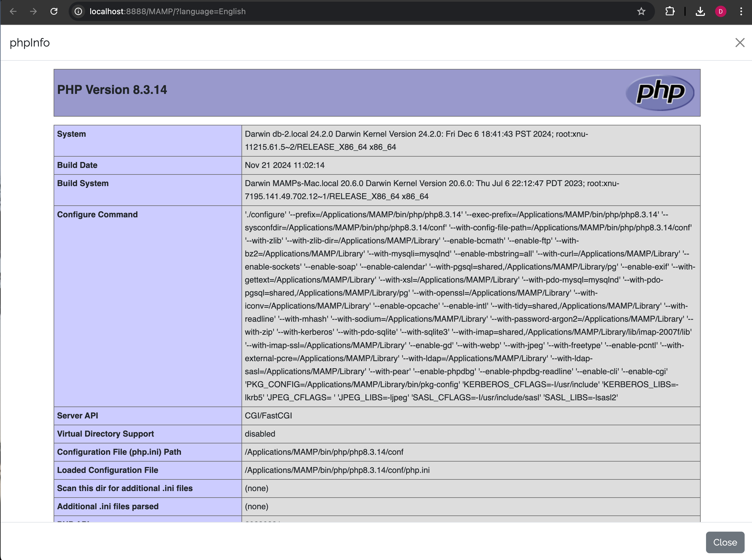Image resolution: width=752 pixels, height=560 pixels.
Task: Click (none) value in Additional .ini files parsed row
Action: (257, 506)
